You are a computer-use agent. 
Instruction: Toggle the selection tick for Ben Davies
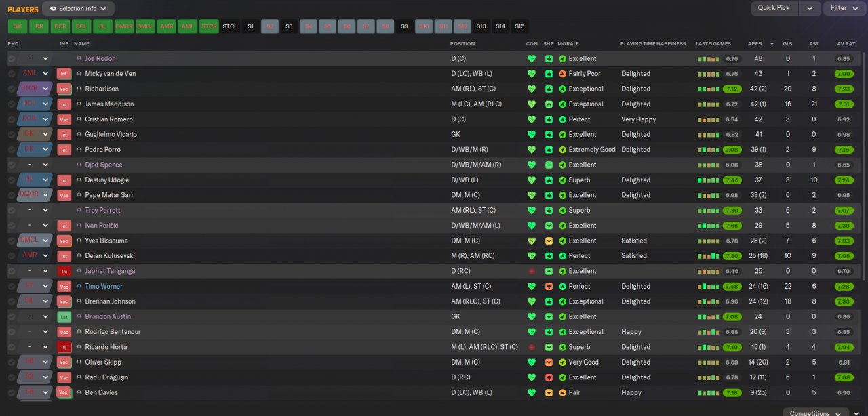click(12, 392)
